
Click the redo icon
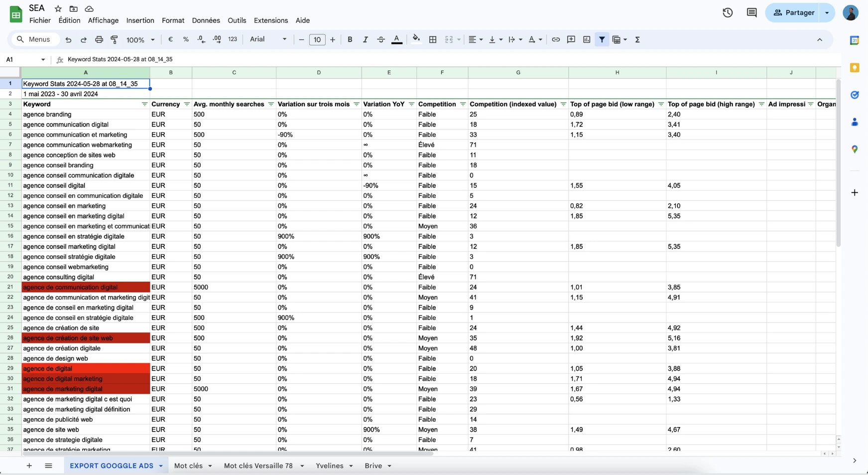tap(84, 40)
